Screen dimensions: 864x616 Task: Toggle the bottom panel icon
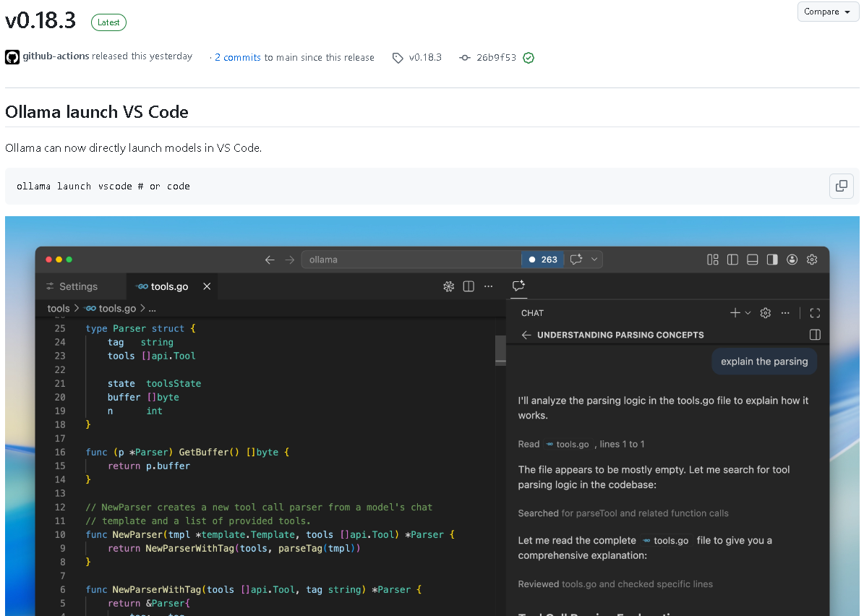(752, 260)
